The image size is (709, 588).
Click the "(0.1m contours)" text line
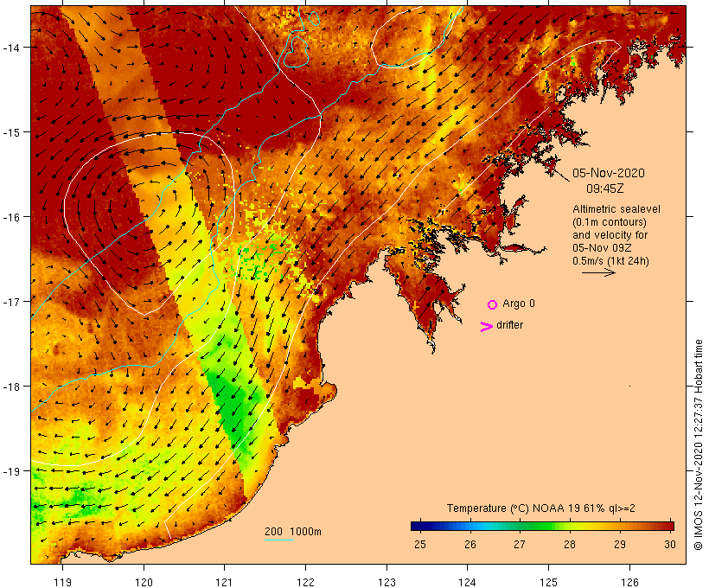[610, 222]
